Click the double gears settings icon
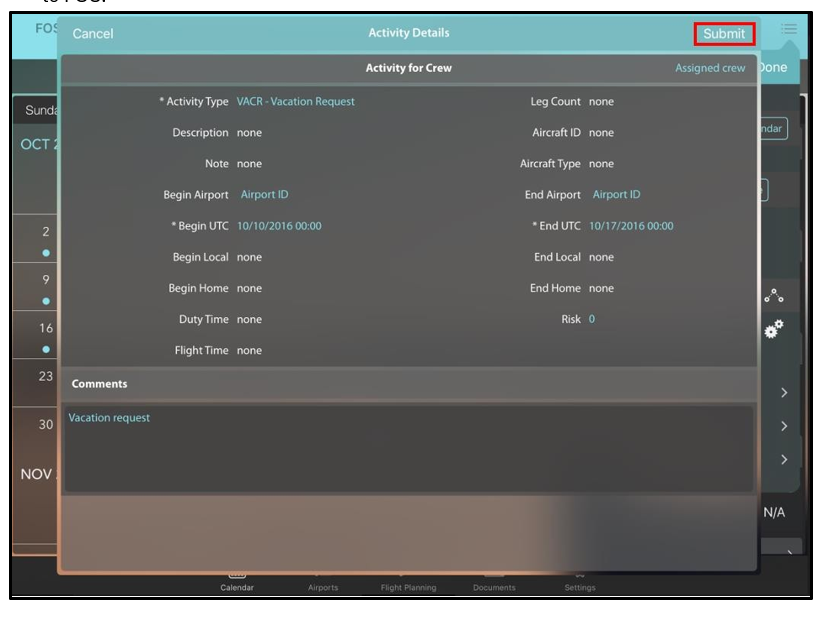 [774, 329]
